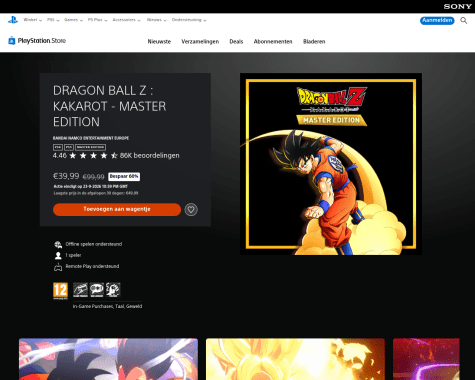Open the second yellow screenshot thumbnail
This screenshot has height=380, width=475.
click(295, 359)
